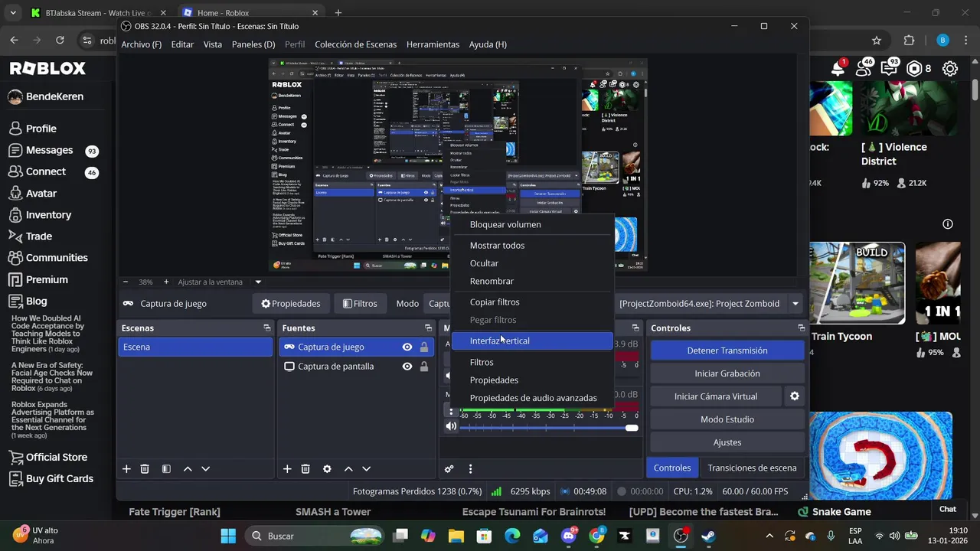
Task: Bookmark the page with the Chrome star icon
Action: 877,41
